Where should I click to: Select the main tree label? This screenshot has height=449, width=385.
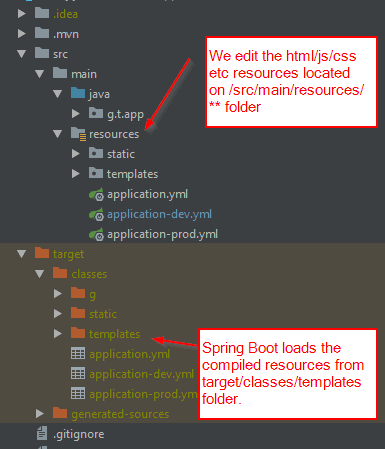pyautogui.click(x=84, y=74)
